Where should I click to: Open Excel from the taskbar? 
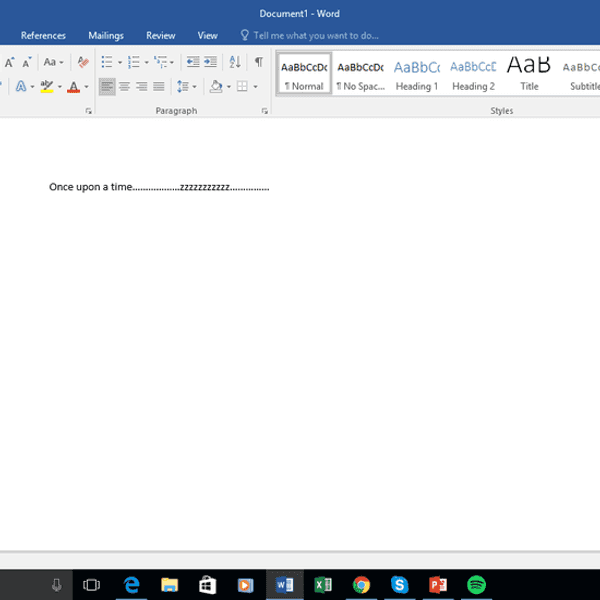point(323,585)
